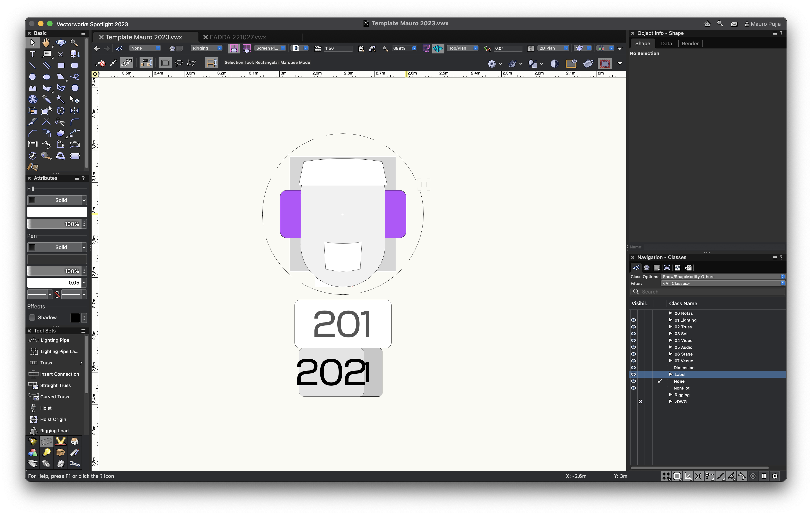812x515 pixels.
Task: Select the Pan hand tool
Action: (x=46, y=43)
